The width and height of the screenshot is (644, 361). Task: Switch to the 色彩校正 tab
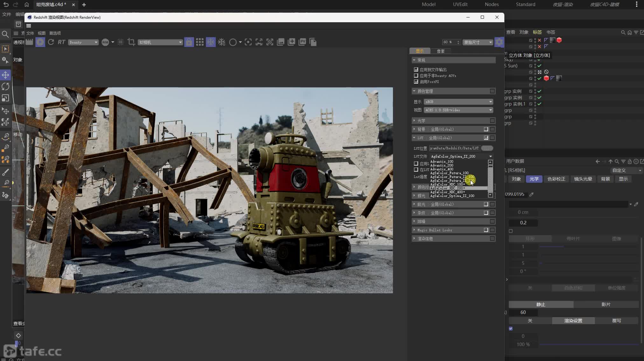(556, 179)
